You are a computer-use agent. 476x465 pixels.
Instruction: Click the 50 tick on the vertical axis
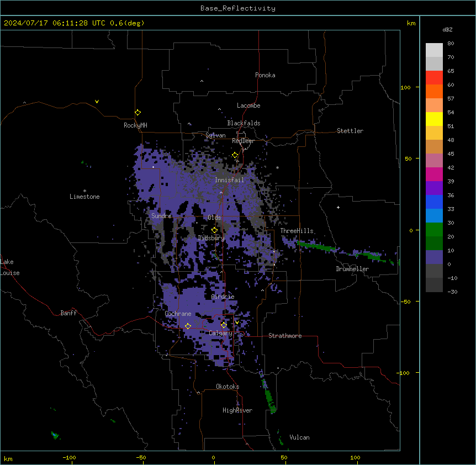tap(408, 158)
